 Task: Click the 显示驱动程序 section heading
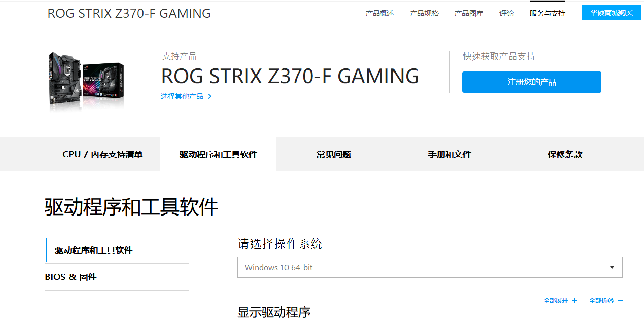click(274, 312)
